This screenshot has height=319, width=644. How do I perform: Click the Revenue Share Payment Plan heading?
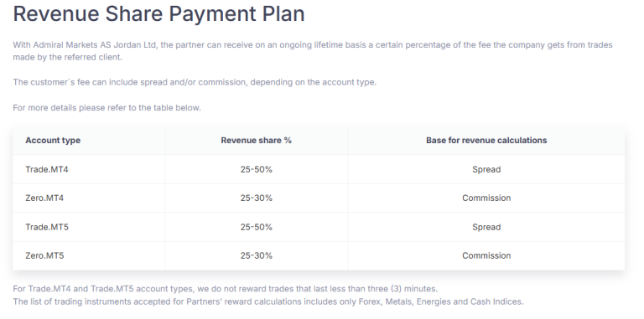158,13
